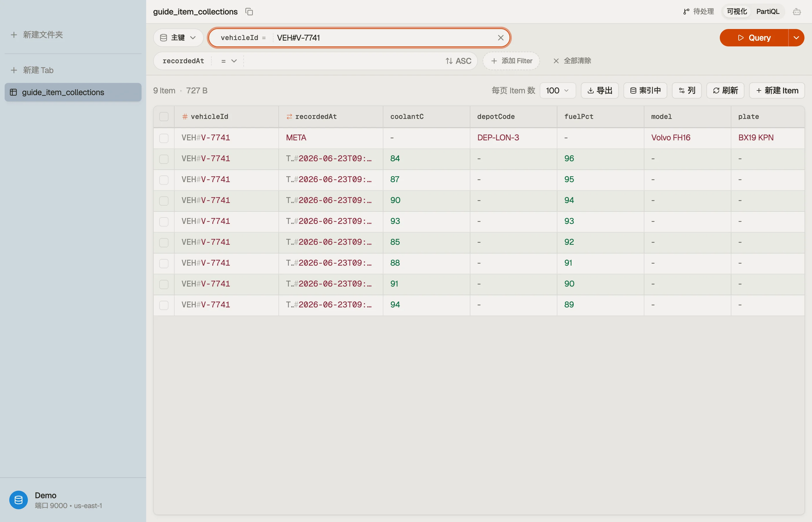The width and height of the screenshot is (812, 522).
Task: Click the vehicleId value input field
Action: click(385, 38)
